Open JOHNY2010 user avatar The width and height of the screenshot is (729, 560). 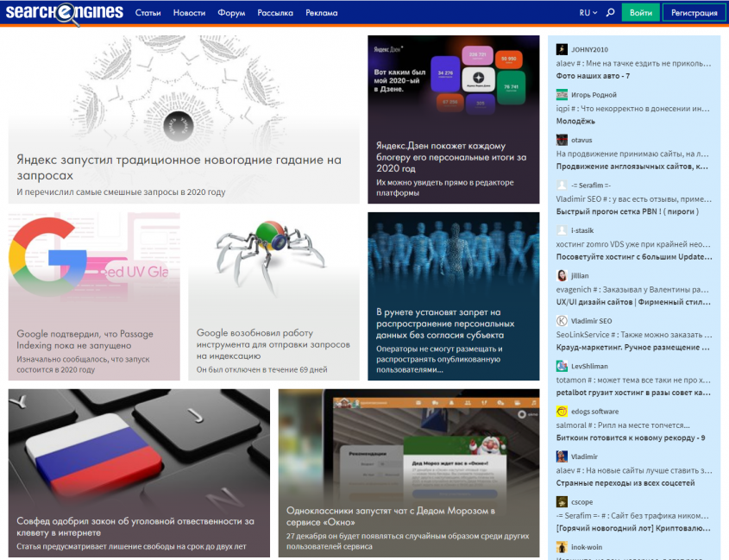[562, 49]
